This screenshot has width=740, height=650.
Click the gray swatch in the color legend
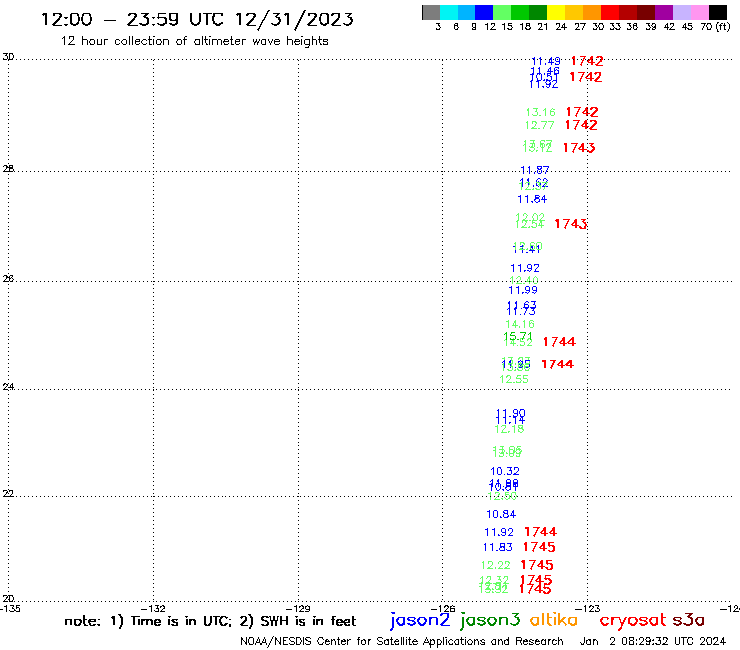[431, 12]
